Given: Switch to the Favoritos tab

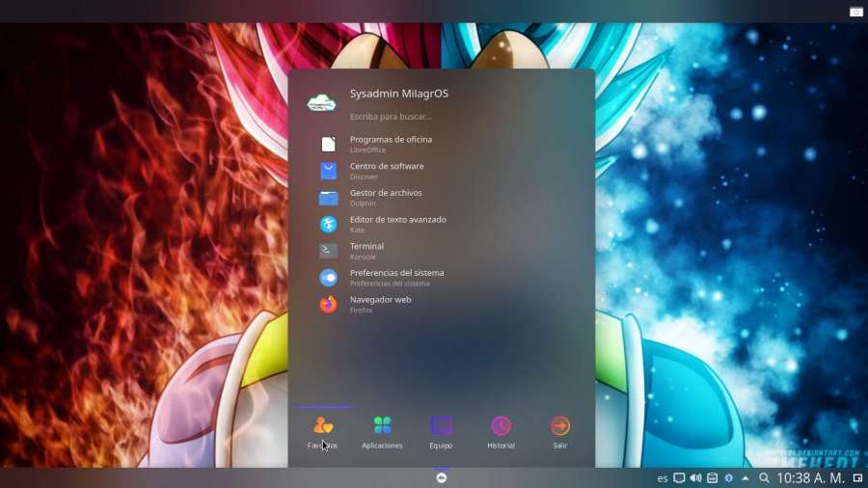Looking at the screenshot, I should coord(323,431).
